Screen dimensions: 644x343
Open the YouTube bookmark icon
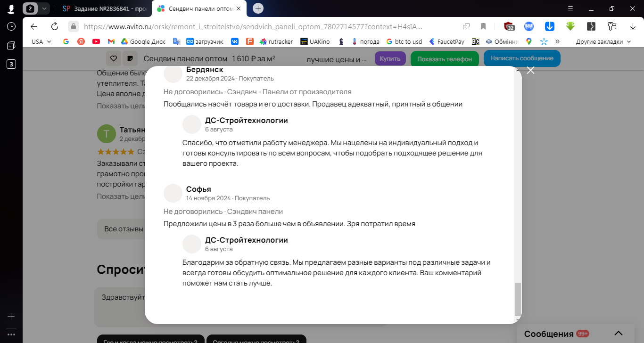(96, 41)
